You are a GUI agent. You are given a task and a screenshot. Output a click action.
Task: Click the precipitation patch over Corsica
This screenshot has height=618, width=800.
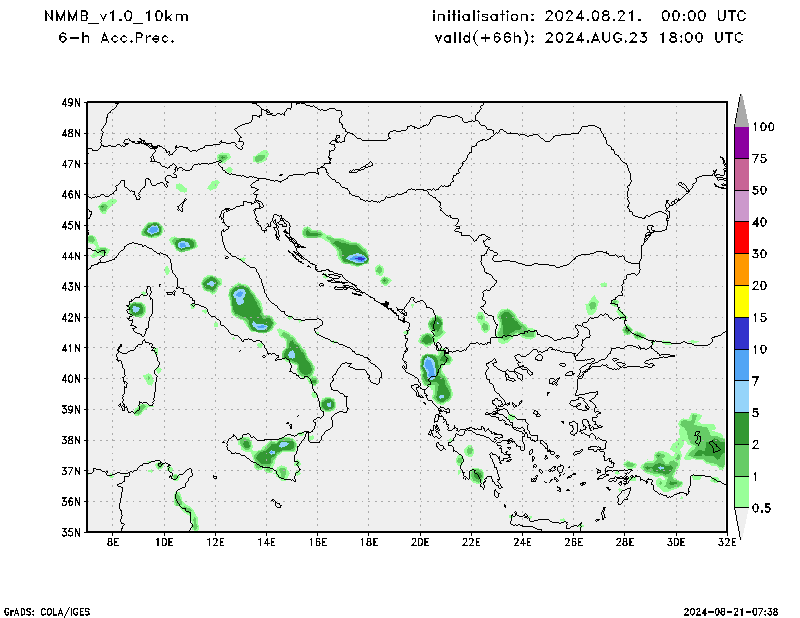[137, 308]
